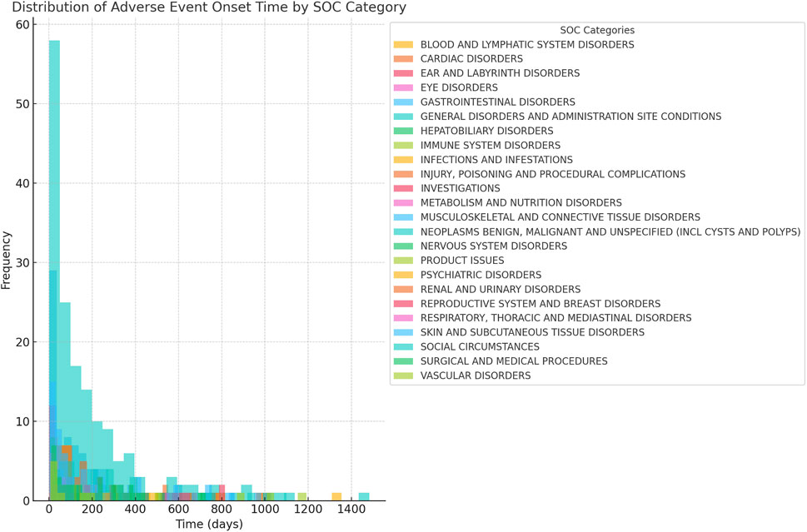Image resolution: width=807 pixels, height=532 pixels.
Task: Click the y-axis tick label 60
Action: [x=22, y=25]
